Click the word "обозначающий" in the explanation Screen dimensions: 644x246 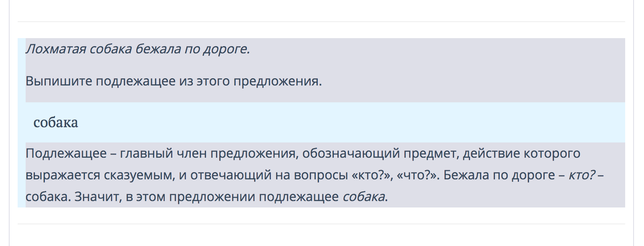click(x=351, y=154)
